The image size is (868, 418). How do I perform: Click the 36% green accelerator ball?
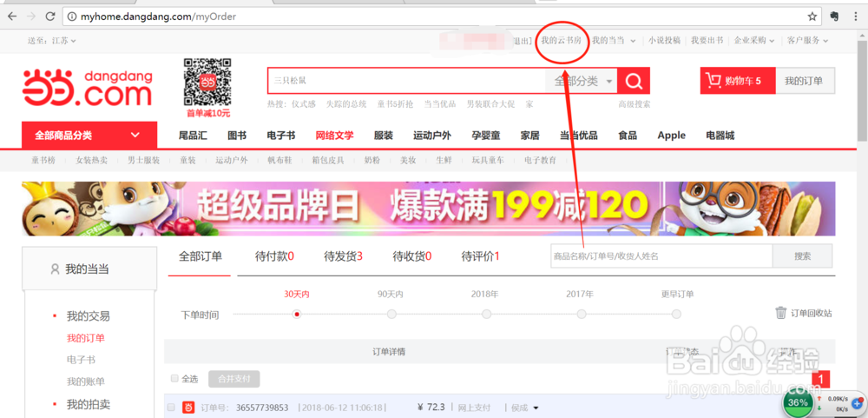(x=798, y=401)
